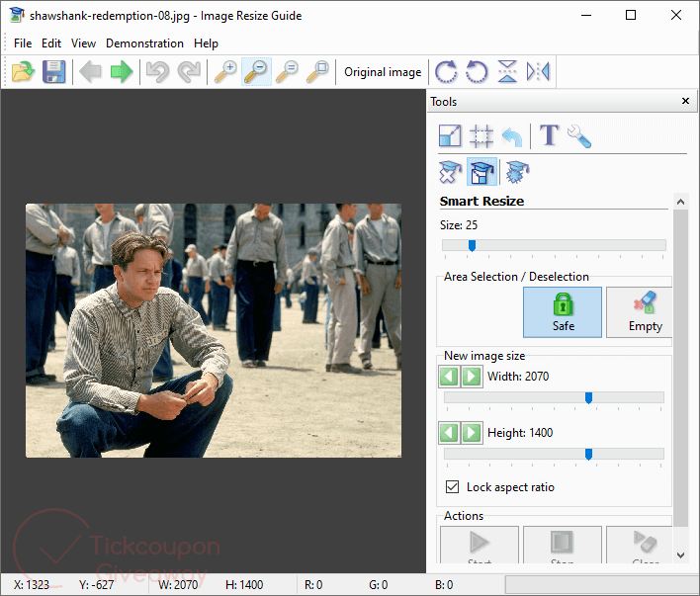Viewport: 700px width, 596px height.
Task: Select the Text tool T icon
Action: [x=549, y=135]
